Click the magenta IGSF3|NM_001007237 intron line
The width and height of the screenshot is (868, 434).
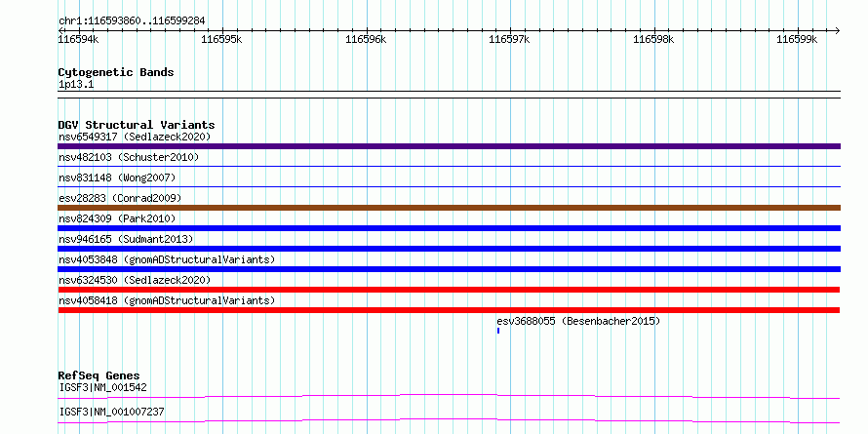449,420
